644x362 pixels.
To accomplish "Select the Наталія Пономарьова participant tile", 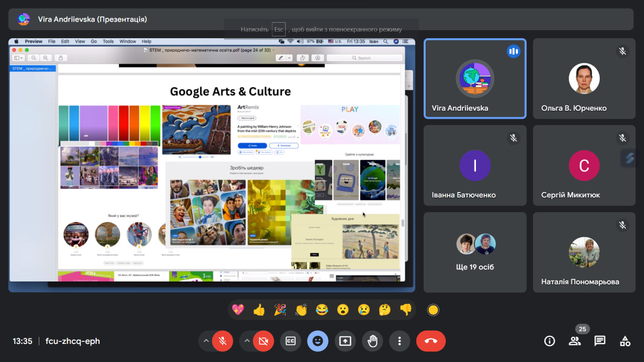I will pyautogui.click(x=584, y=252).
